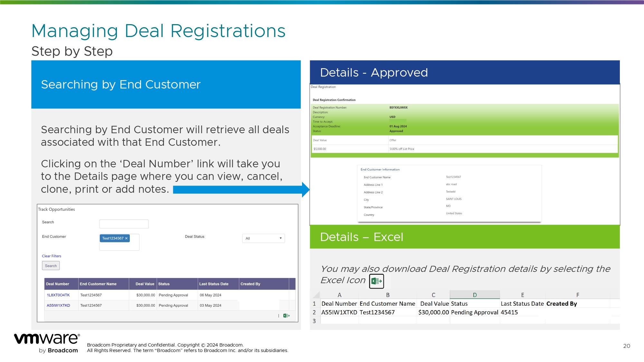
Task: Open deal number A55IW1XTKD link
Action: [x=58, y=305]
